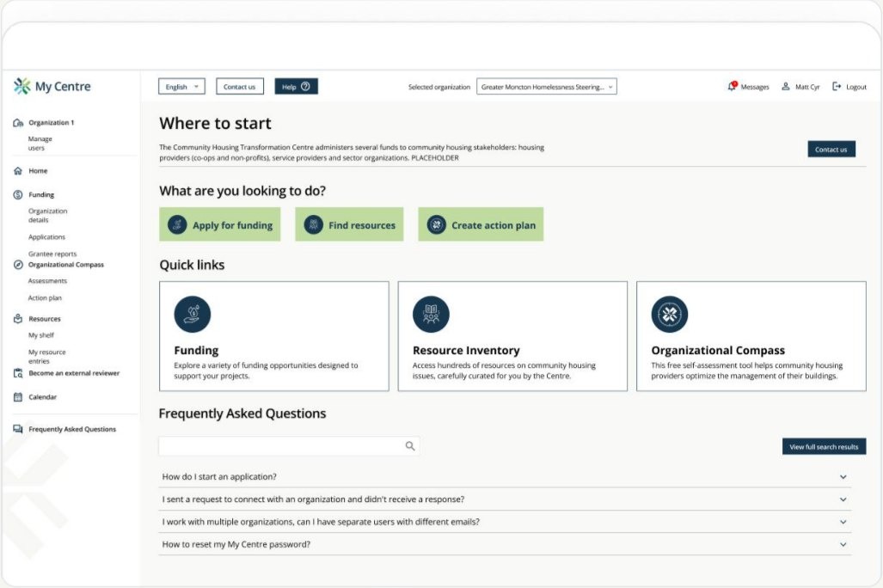
Task: Expand the 'multiple organizations' question chevron
Action: click(843, 522)
